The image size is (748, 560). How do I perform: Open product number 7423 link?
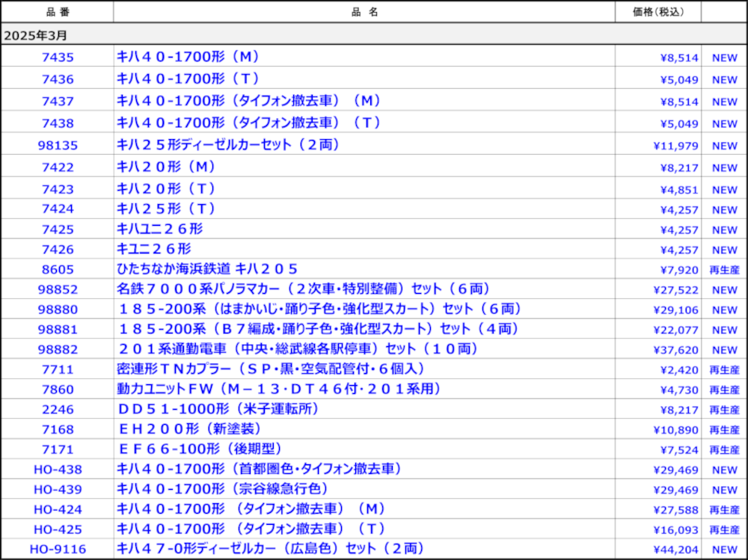point(58,189)
